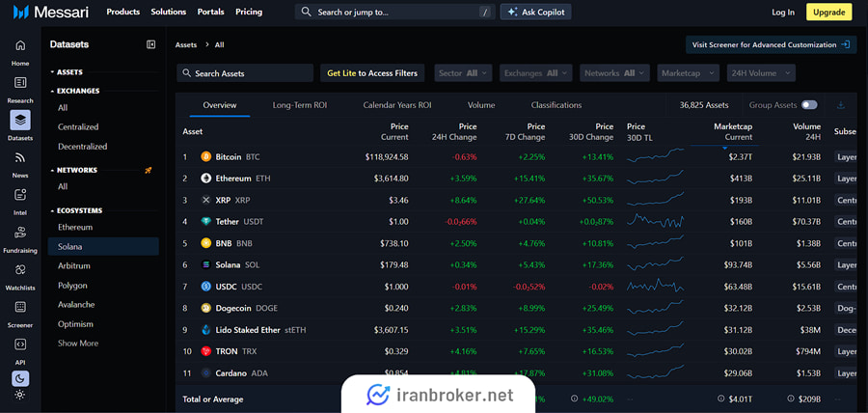
Task: Switch to the Overview tab
Action: [x=220, y=105]
